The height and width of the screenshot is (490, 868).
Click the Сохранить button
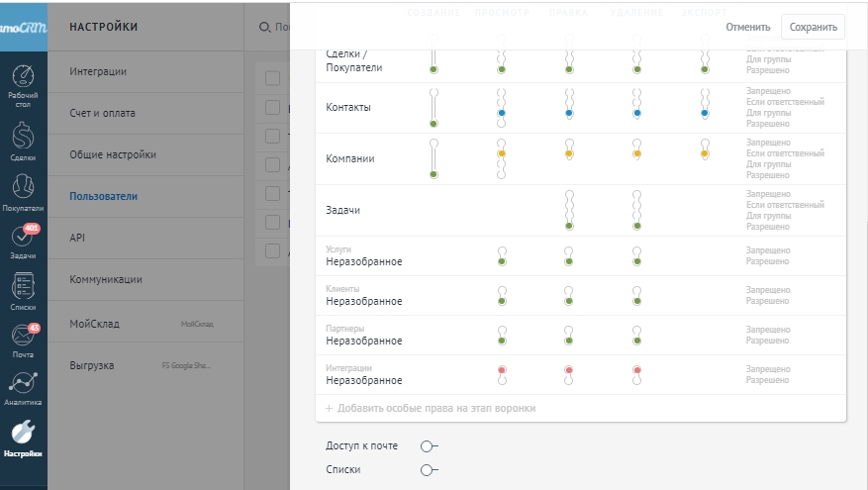pyautogui.click(x=813, y=27)
